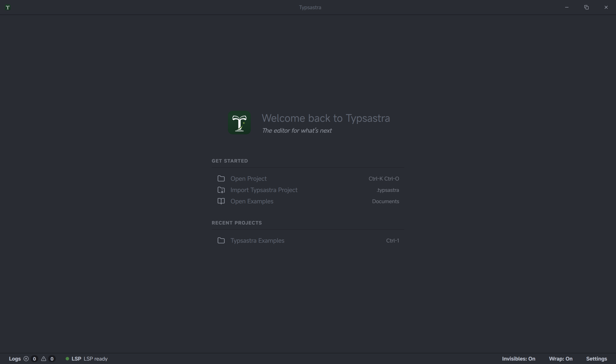The width and height of the screenshot is (616, 364).
Task: Click the Documents hint beside Open Examples
Action: click(385, 201)
